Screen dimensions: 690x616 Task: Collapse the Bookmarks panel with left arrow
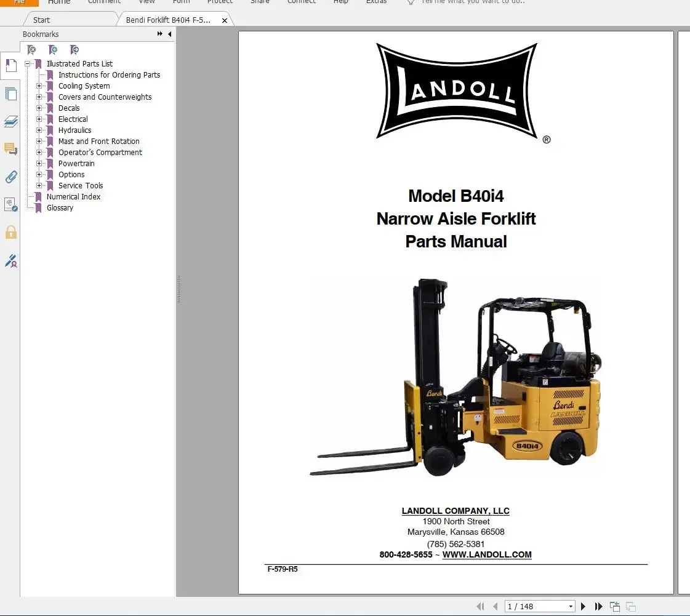pyautogui.click(x=170, y=34)
